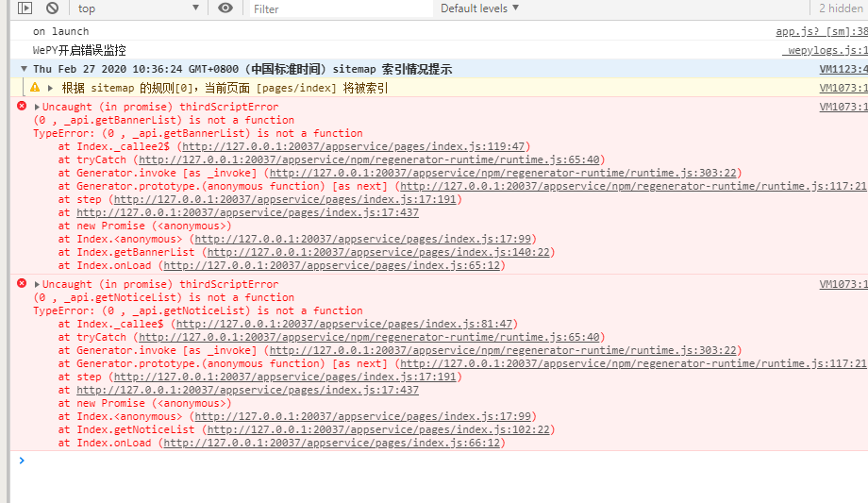The height and width of the screenshot is (503, 868).
Task: Open the index.js:102:22 stack link
Action: pyautogui.click(x=378, y=430)
